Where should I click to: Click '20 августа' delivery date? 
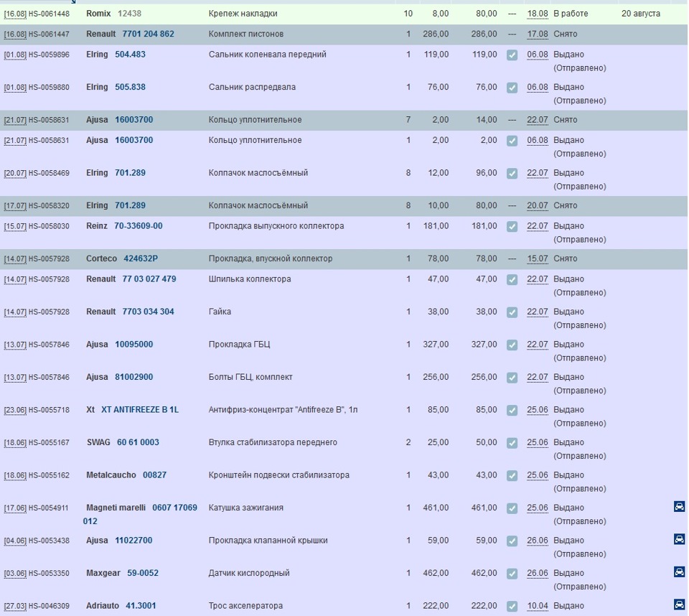coord(641,14)
